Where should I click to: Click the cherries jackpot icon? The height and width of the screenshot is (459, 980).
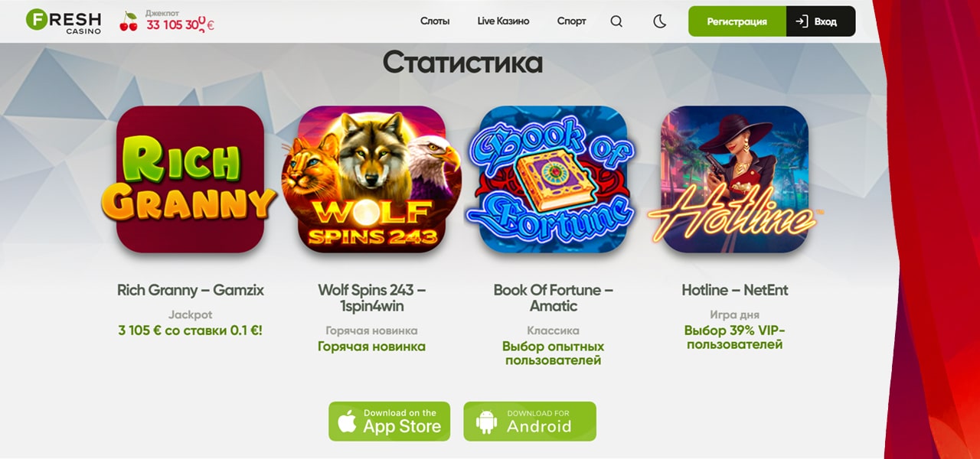pyautogui.click(x=129, y=21)
